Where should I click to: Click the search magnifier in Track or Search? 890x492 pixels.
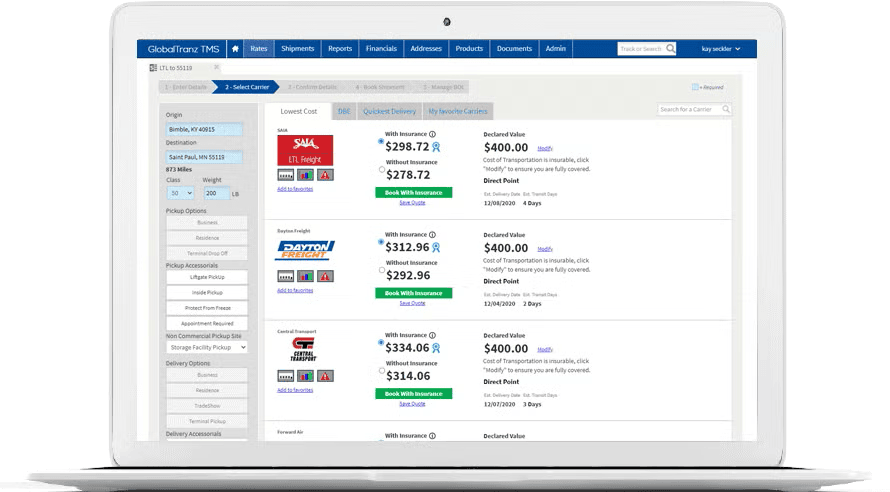(x=670, y=49)
